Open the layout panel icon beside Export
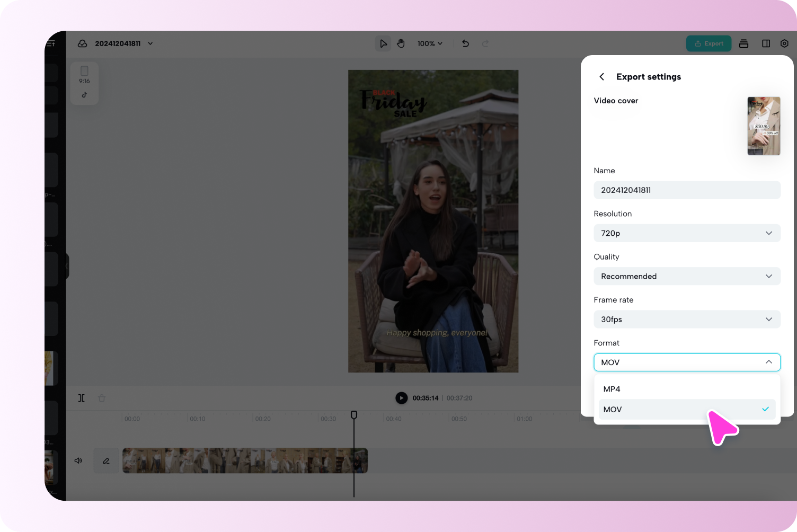 click(x=766, y=43)
